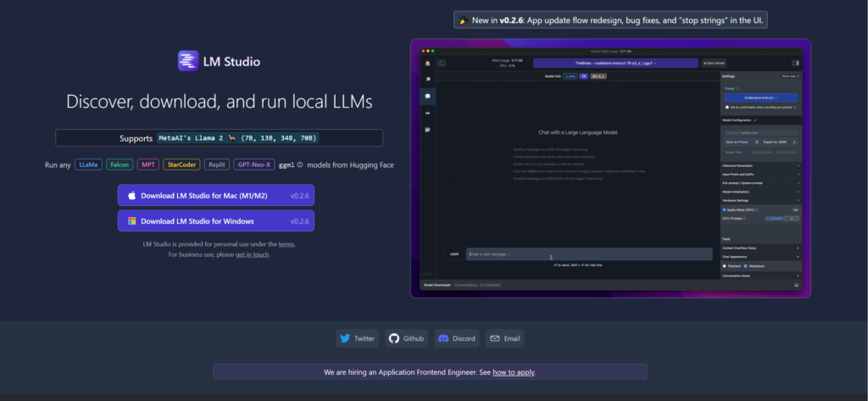Image resolution: width=868 pixels, height=401 pixels.
Task: Open the Github link
Action: [406, 338]
